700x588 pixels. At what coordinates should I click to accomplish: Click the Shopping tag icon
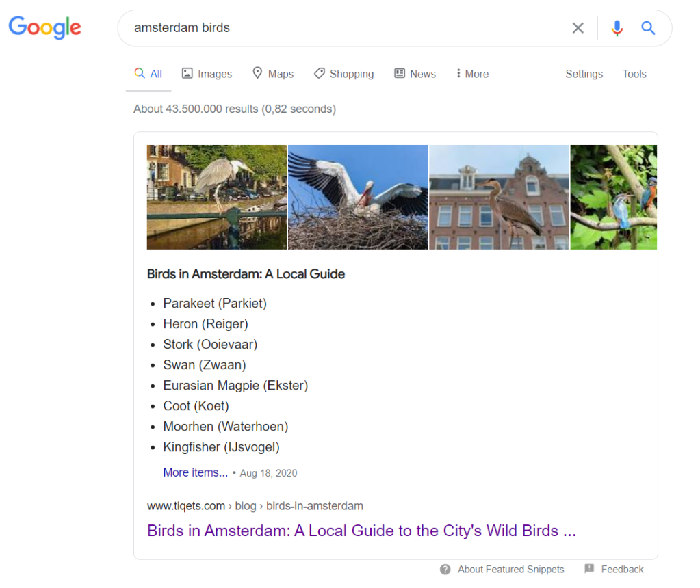pyautogui.click(x=319, y=74)
